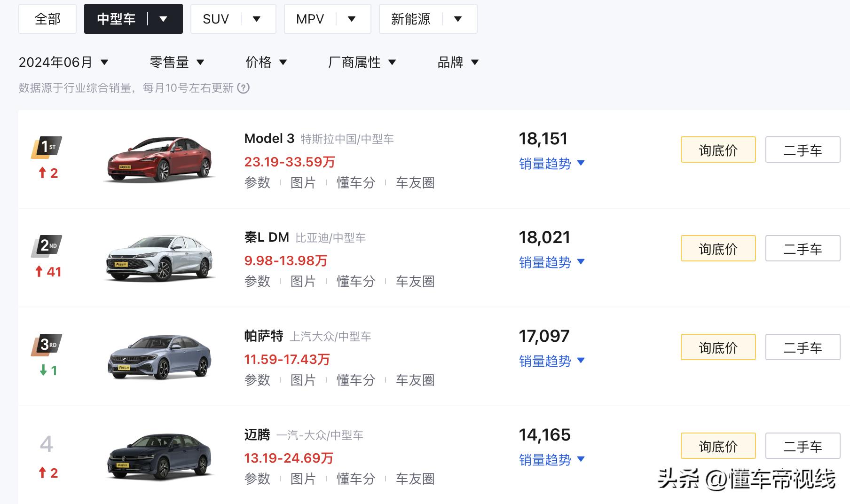View 图片 for Model 3
The width and height of the screenshot is (850, 504).
point(303,182)
